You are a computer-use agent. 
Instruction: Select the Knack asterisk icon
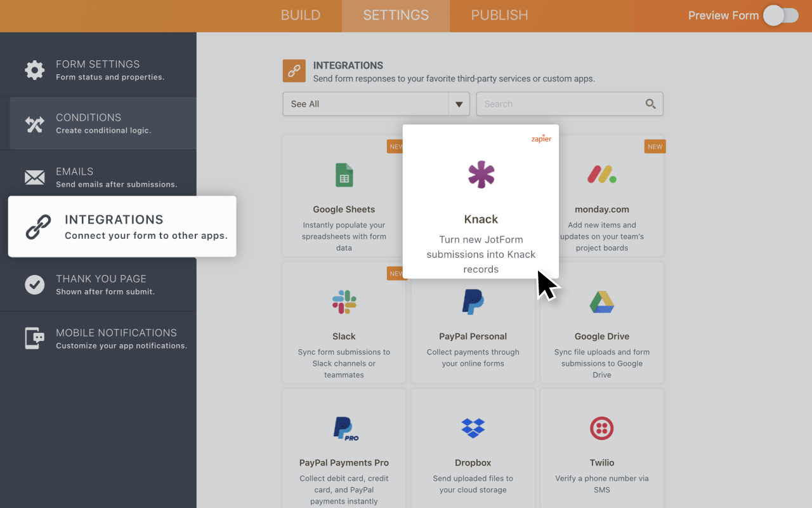click(x=481, y=175)
